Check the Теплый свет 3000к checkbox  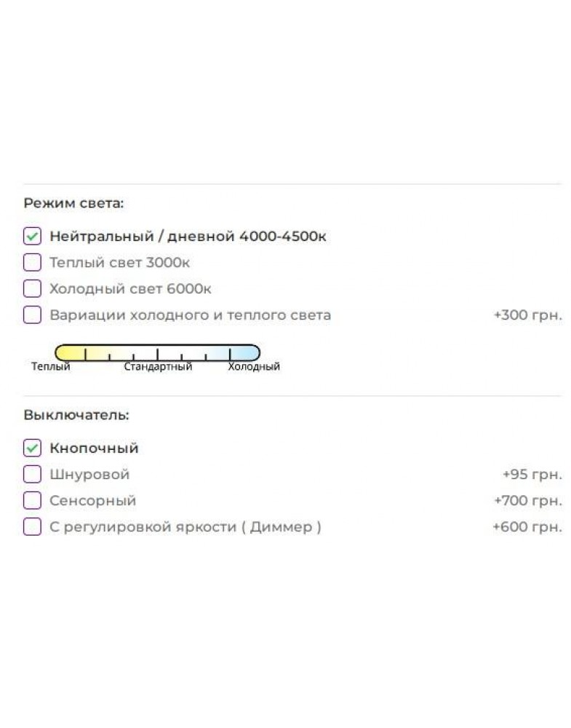[x=32, y=262]
